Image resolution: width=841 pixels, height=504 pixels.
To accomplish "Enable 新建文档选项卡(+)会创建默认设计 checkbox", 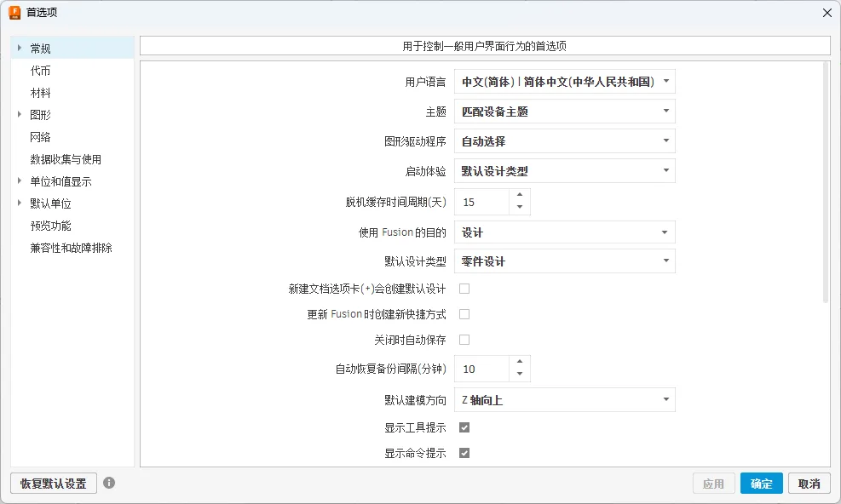I will coord(464,289).
